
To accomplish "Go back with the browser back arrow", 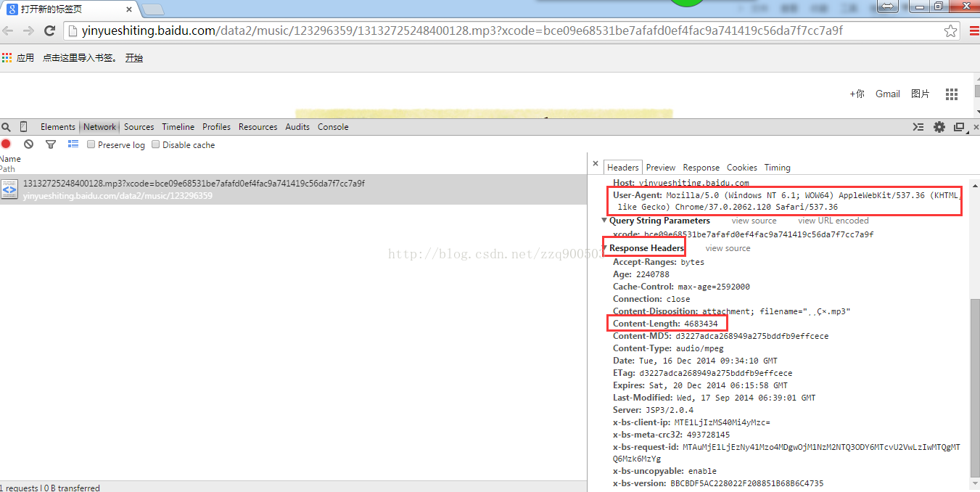I will click(7, 30).
